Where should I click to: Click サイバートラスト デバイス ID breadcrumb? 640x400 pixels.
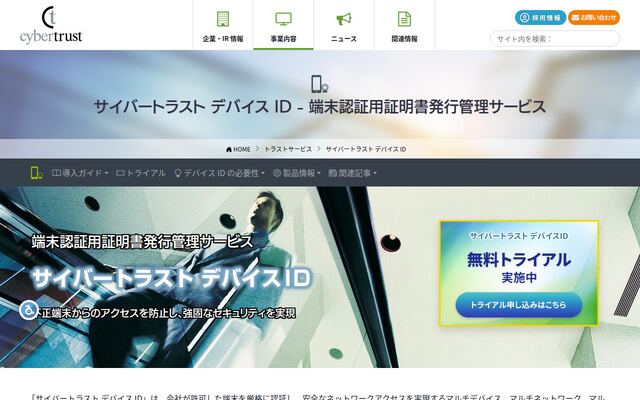[366, 149]
